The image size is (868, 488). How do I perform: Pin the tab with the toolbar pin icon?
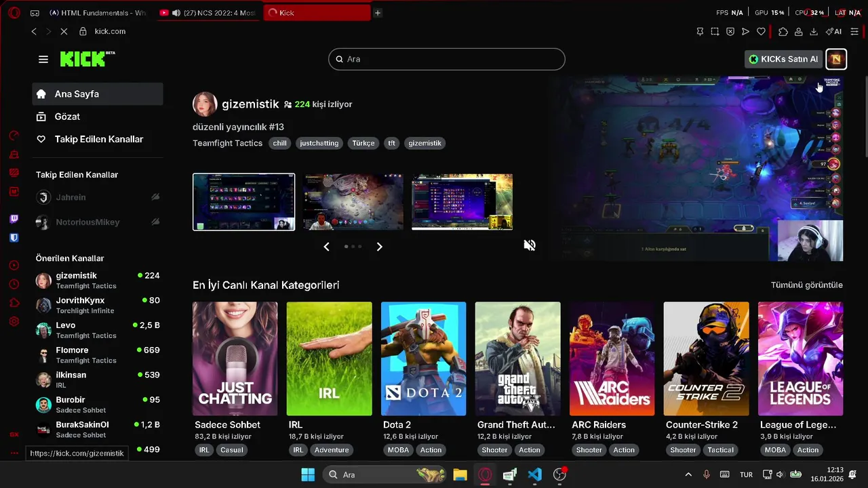coord(700,31)
